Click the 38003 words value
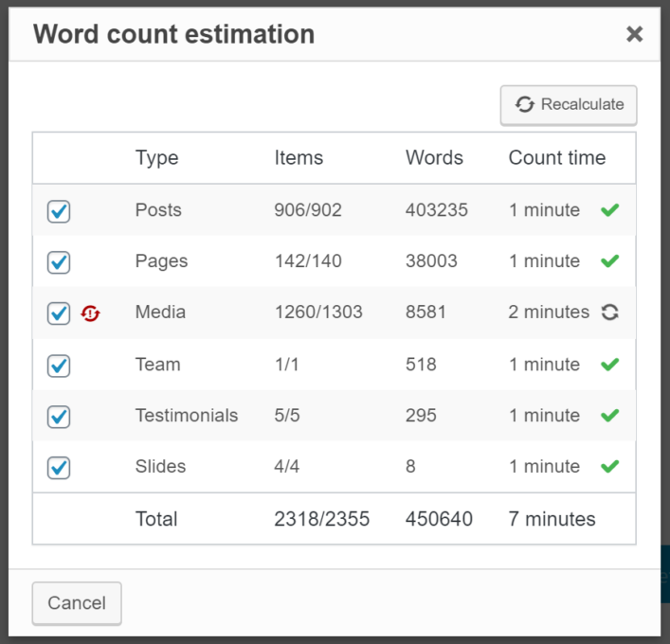Screen dimensions: 670x644 [431, 261]
